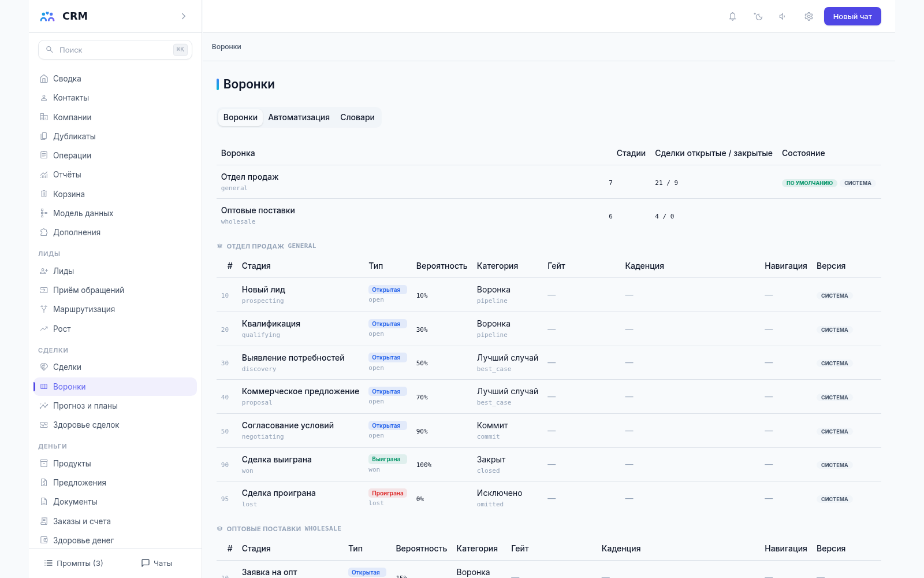Click the Здоровье сделок icon
The width and height of the screenshot is (924, 578).
point(44,425)
